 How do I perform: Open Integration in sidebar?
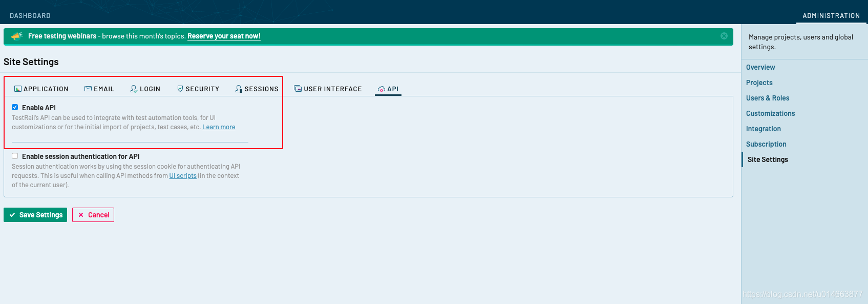[764, 129]
